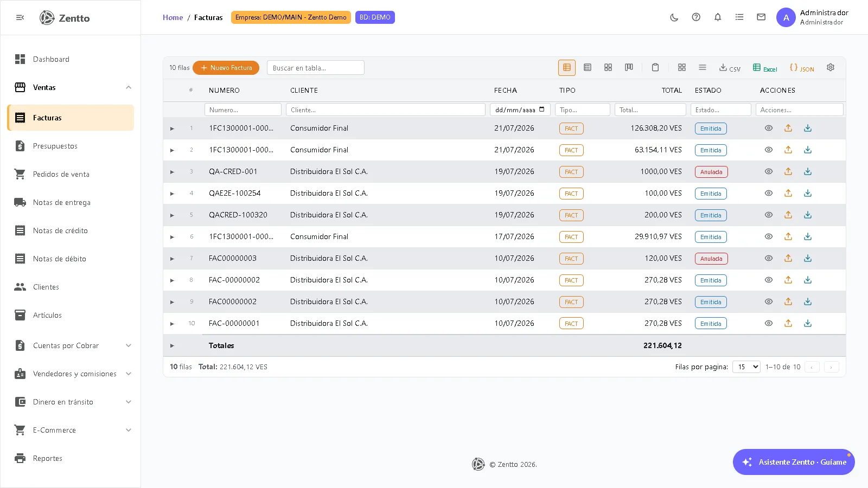Screen dimensions: 868x488
Task: Focus the Buscar en tabla search field
Action: pyautogui.click(x=316, y=68)
